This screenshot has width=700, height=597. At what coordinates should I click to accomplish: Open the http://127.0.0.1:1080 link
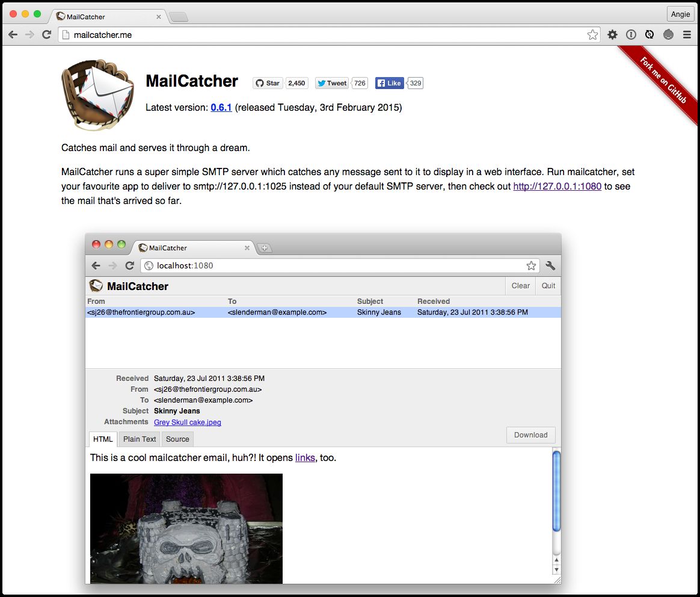coord(557,187)
